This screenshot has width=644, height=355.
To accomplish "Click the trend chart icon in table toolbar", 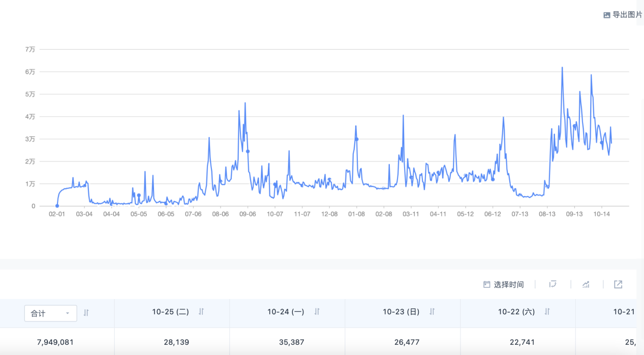I will tap(586, 284).
